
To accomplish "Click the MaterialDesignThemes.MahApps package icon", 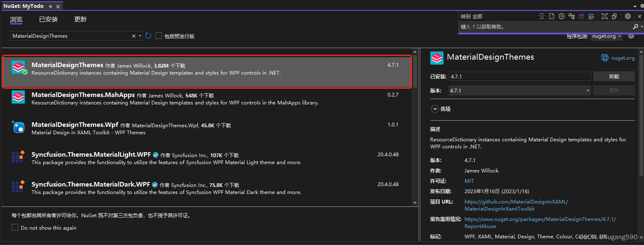I will 18,97.
